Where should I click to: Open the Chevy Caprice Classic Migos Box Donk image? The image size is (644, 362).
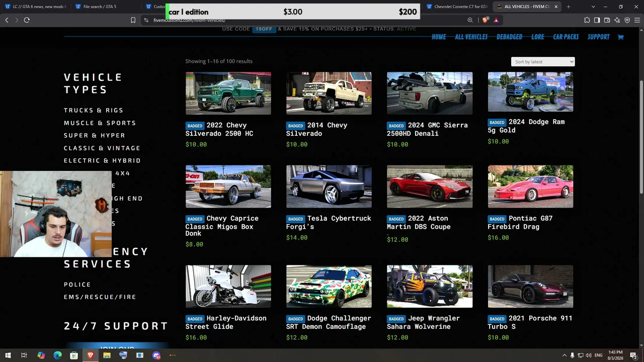(228, 187)
